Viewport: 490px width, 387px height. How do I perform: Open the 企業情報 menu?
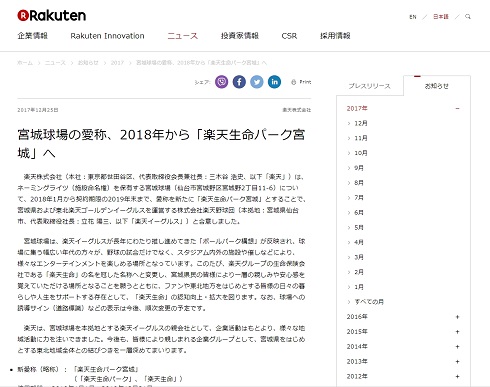tap(33, 36)
